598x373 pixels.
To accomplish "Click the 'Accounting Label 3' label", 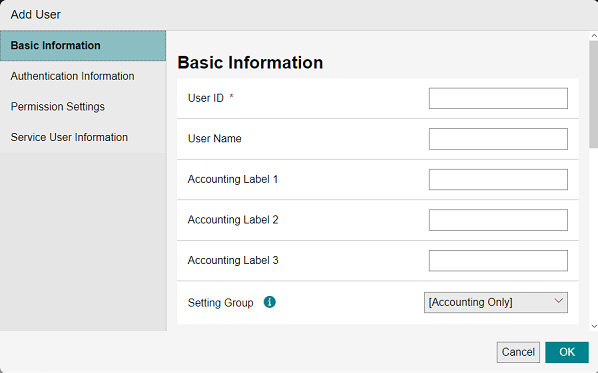I will tap(233, 260).
